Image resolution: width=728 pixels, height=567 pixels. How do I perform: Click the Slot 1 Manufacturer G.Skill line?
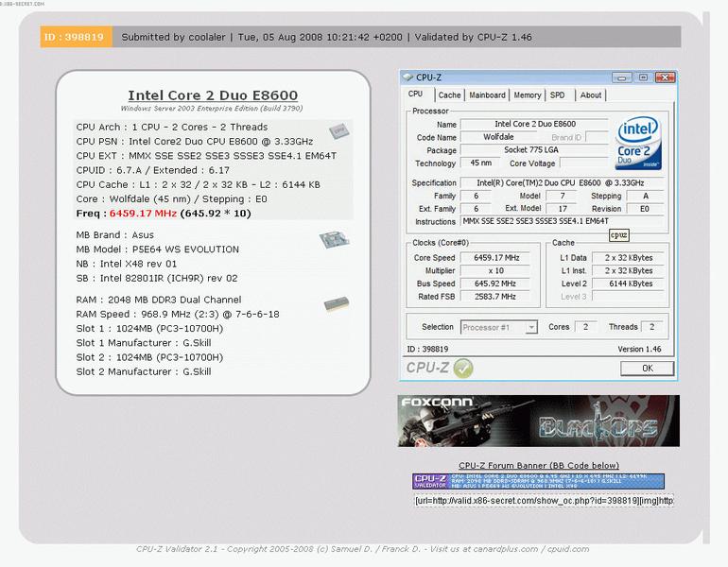click(x=144, y=343)
